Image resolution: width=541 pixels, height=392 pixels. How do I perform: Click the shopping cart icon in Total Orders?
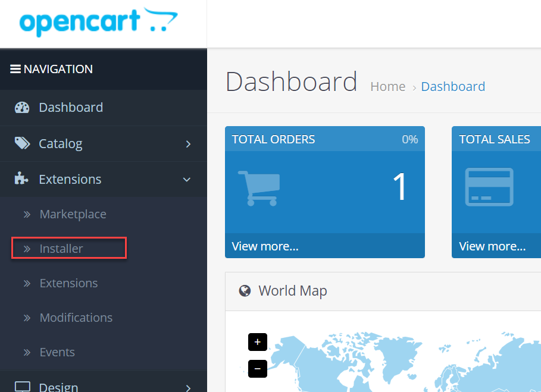(x=259, y=188)
